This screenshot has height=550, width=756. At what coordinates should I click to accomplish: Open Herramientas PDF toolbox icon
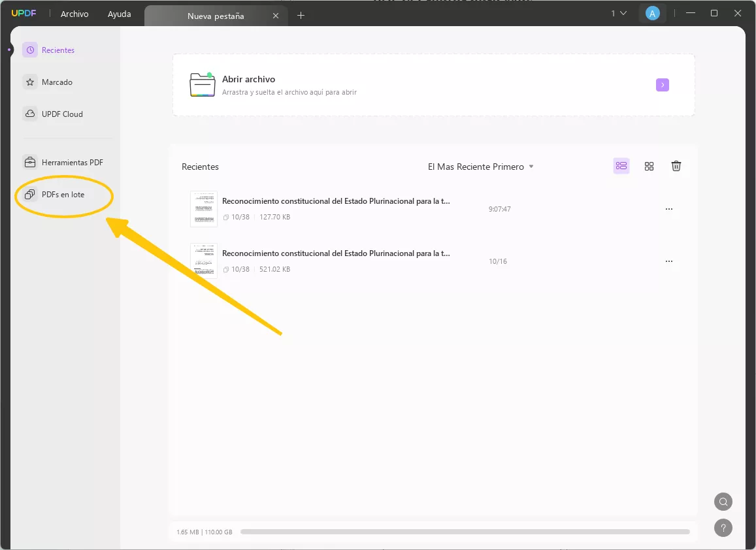30,163
